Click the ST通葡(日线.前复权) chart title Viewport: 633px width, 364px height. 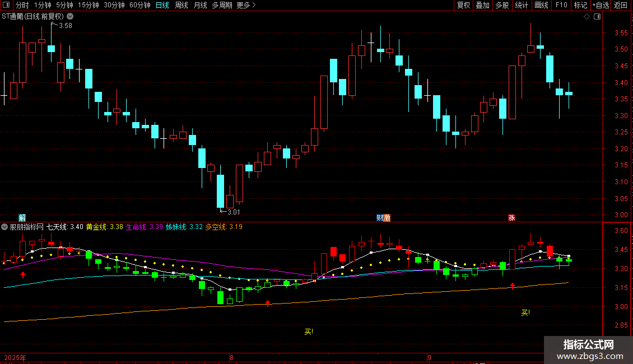pos(32,17)
